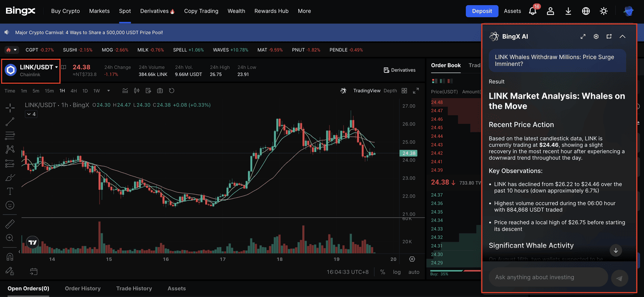Reset the chart with refresh icon
Image resolution: width=644 pixels, height=297 pixels.
pyautogui.click(x=172, y=91)
